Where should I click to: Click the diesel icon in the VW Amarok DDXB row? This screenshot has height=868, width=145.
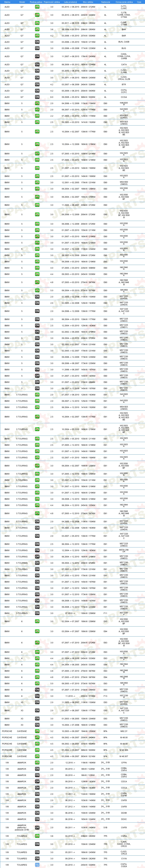pyautogui.click(x=37, y=813)
